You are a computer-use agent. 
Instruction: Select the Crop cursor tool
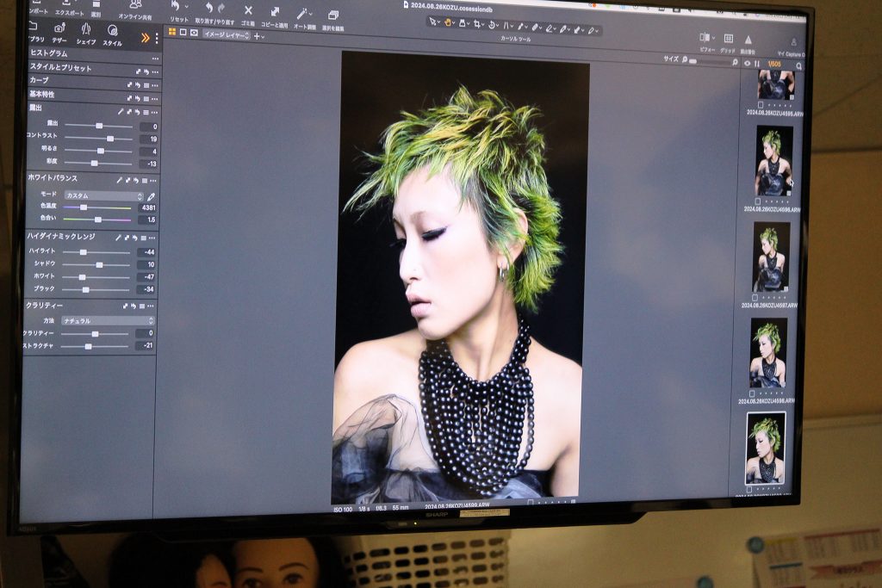pyautogui.click(x=477, y=23)
